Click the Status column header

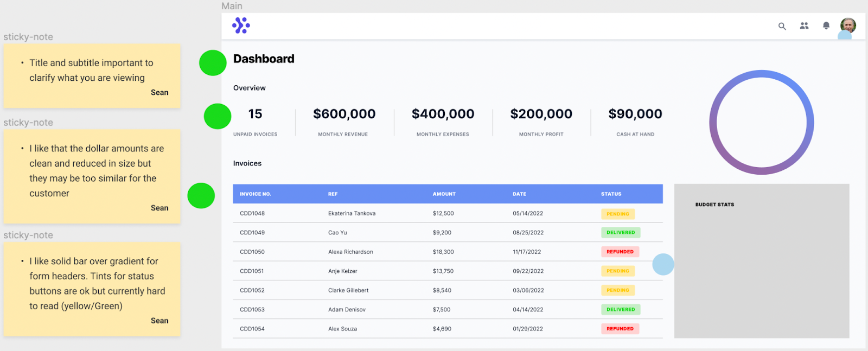tap(611, 194)
